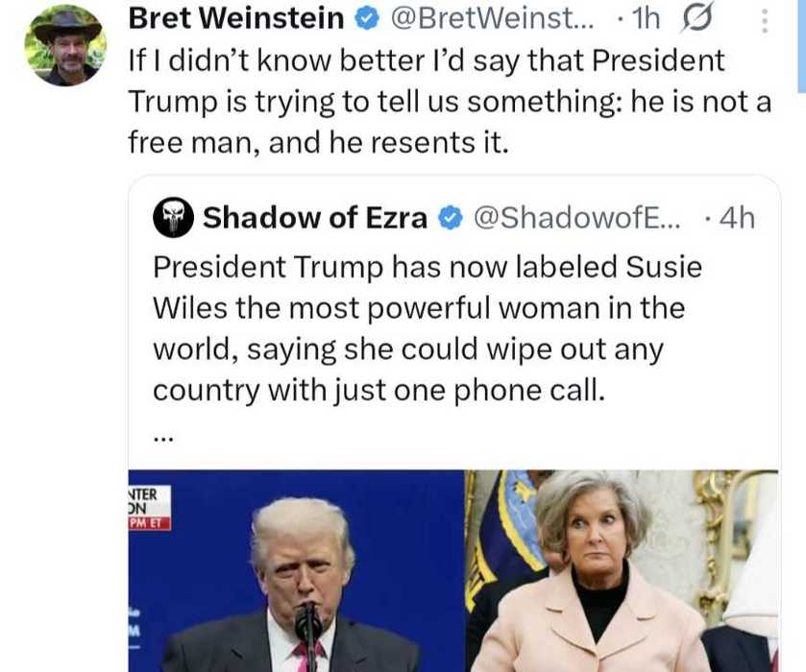Click Shadow of Ezra's verified badge
The width and height of the screenshot is (806, 672).
pos(451,218)
